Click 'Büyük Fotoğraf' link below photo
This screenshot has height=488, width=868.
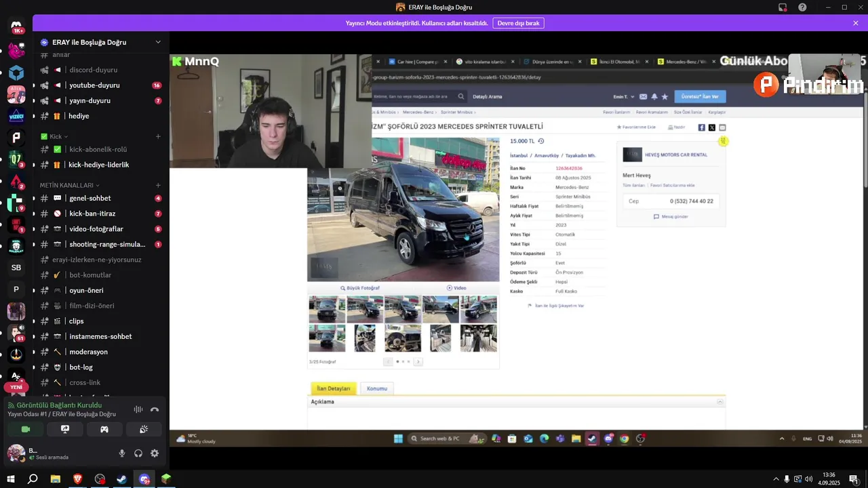point(360,288)
